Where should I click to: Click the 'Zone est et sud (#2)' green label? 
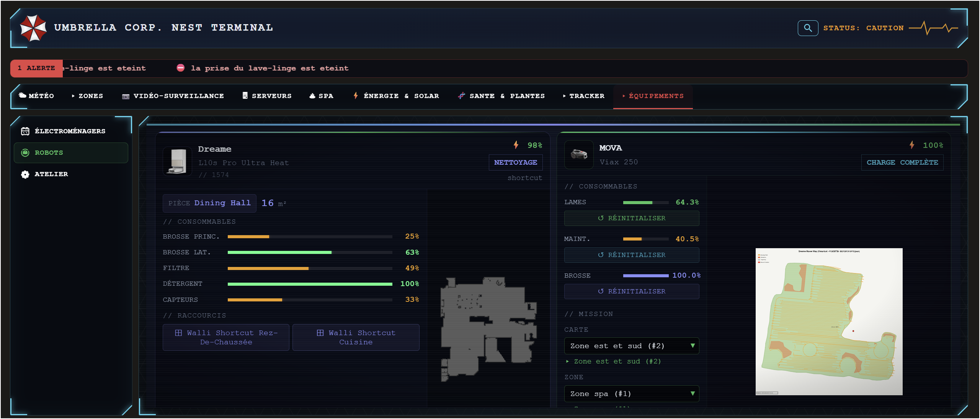coord(617,362)
